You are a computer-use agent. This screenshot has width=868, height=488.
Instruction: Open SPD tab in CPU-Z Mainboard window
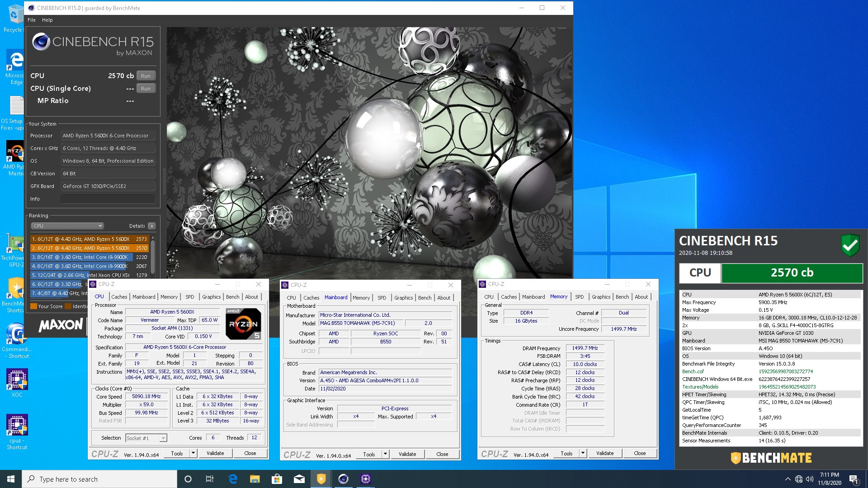tap(382, 298)
